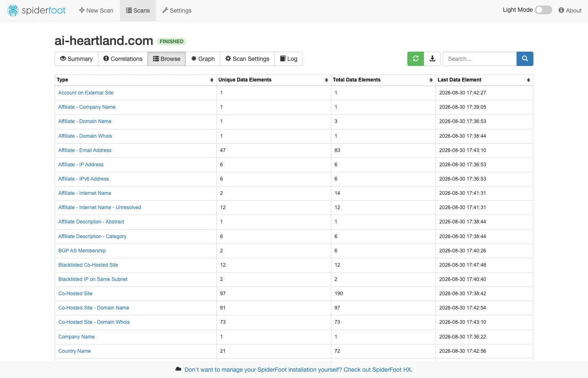Open Affiliate Description - Abstract results
This screenshot has height=378, width=588.
coord(91,222)
